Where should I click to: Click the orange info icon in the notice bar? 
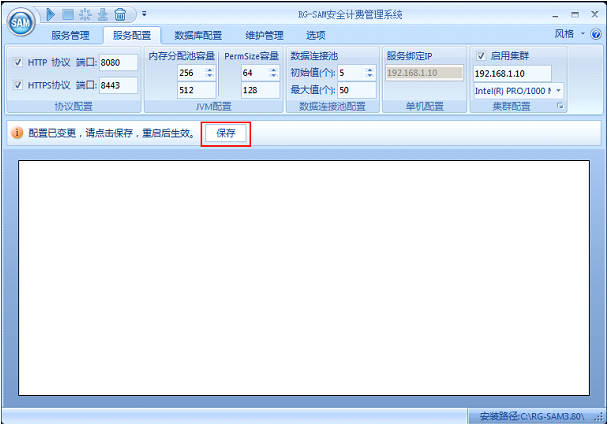(x=17, y=132)
